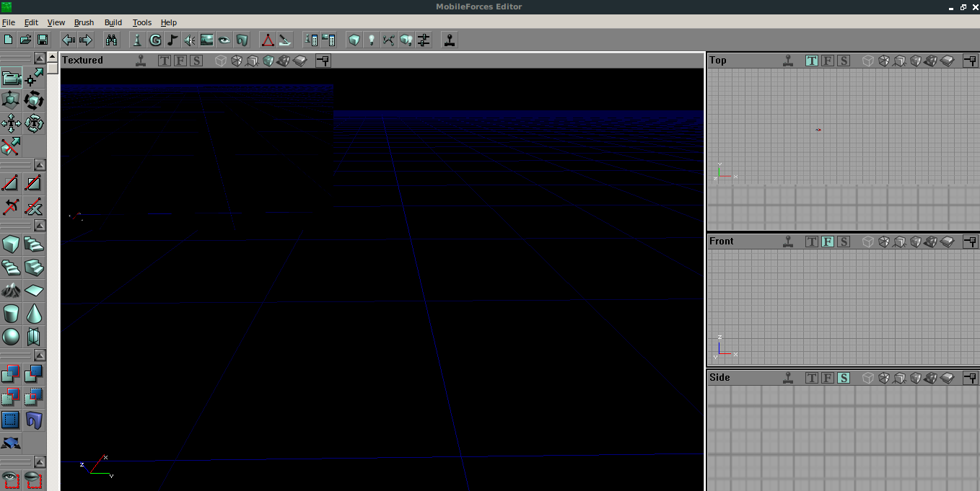Collapse the CSG operations group
980x491 pixels.
[x=40, y=355]
